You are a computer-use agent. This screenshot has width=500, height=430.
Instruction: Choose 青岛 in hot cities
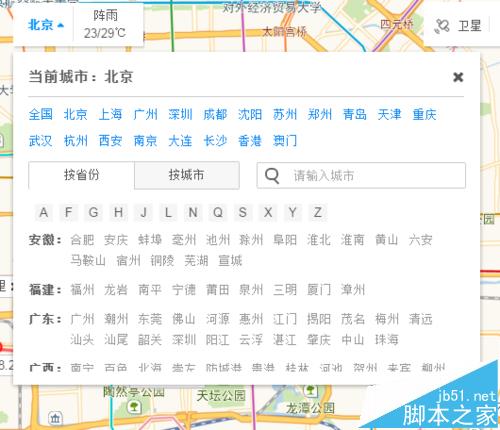tap(355, 114)
